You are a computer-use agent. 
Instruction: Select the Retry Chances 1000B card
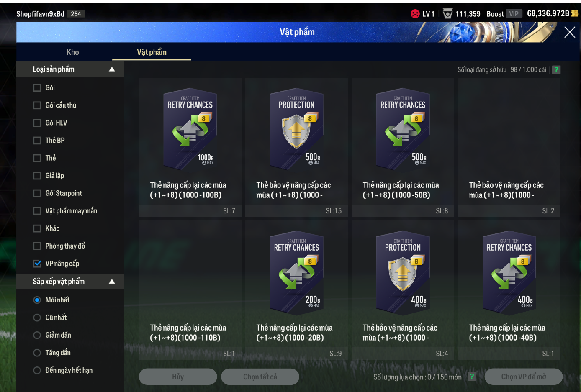click(190, 147)
